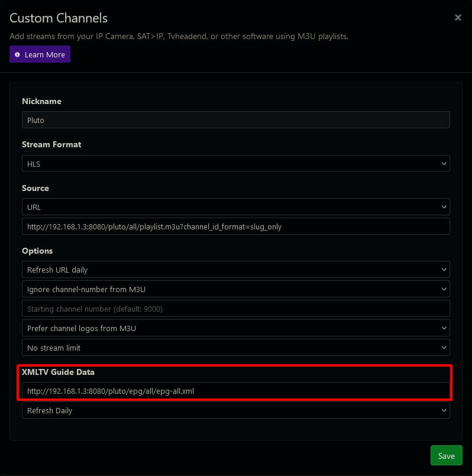The width and height of the screenshot is (472, 476).
Task: Close the Custom Channels dialog
Action: [458, 17]
